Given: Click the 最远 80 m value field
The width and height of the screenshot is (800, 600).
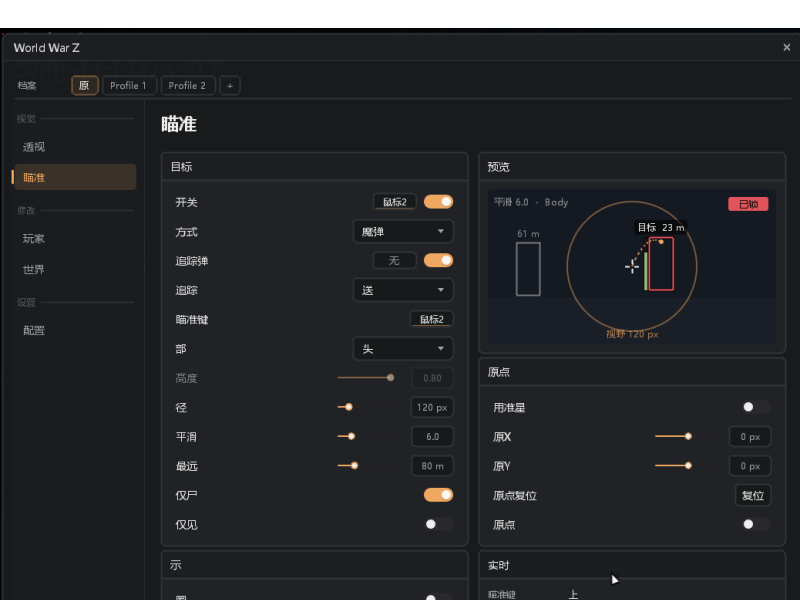Looking at the screenshot, I should tap(432, 466).
